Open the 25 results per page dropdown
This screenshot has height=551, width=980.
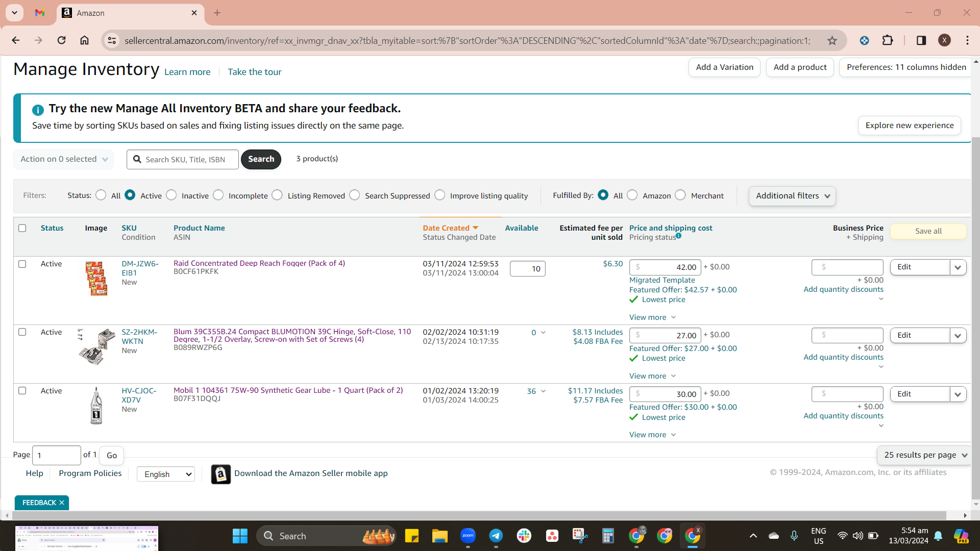925,455
